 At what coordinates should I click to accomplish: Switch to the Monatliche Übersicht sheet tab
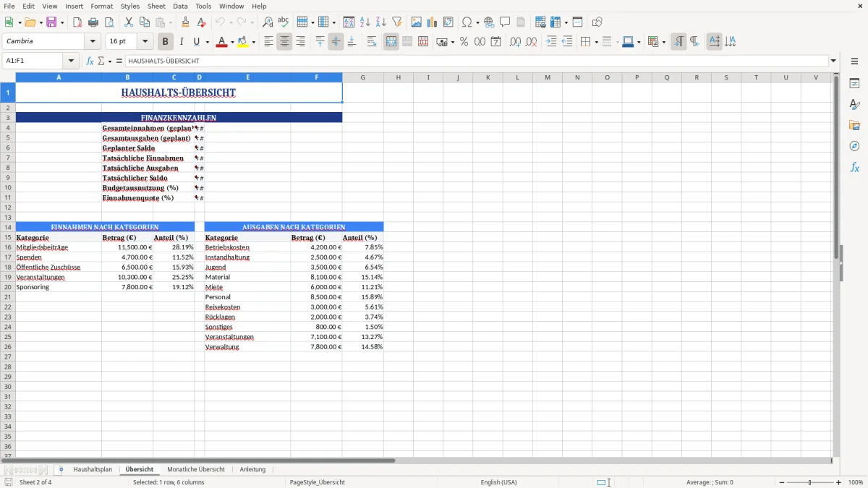pos(195,469)
